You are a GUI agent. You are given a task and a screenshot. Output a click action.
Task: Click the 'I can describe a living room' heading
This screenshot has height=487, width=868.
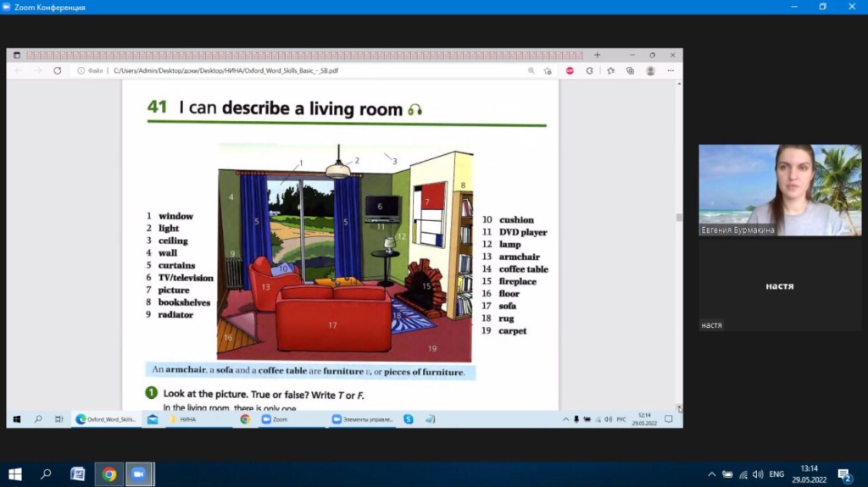tap(291, 108)
